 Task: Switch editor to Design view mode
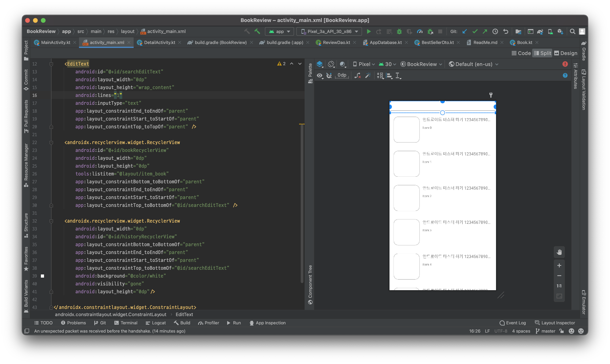tap(566, 53)
